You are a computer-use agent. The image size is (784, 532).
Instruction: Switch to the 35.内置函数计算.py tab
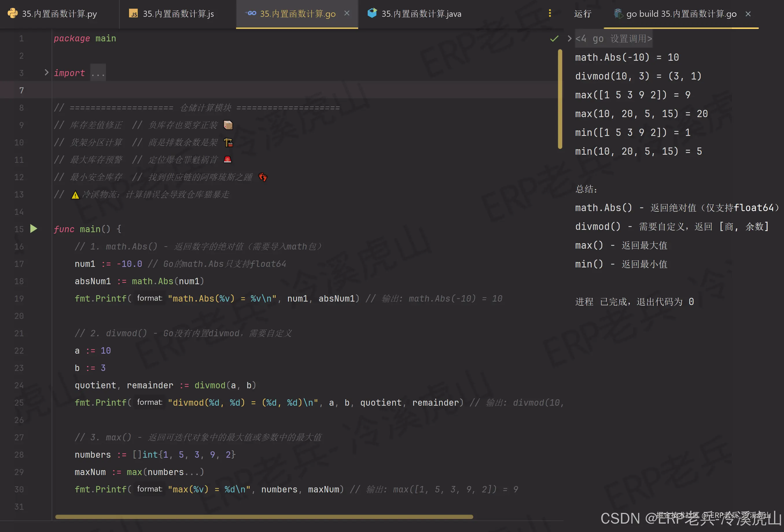coord(59,14)
